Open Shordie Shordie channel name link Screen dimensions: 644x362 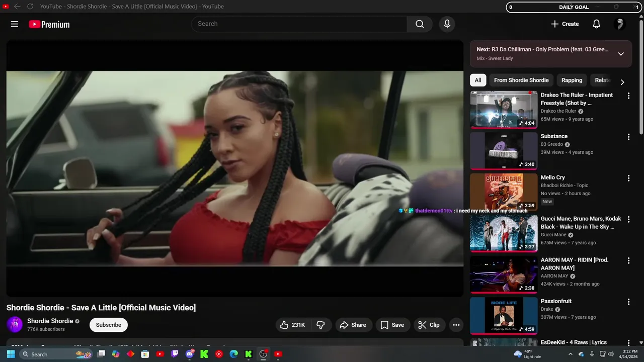click(x=50, y=321)
